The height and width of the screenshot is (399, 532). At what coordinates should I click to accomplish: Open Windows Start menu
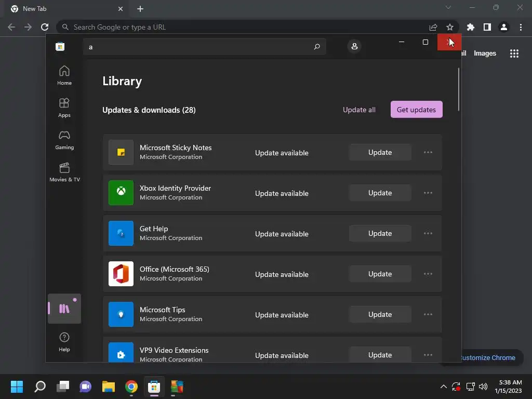[17, 387]
